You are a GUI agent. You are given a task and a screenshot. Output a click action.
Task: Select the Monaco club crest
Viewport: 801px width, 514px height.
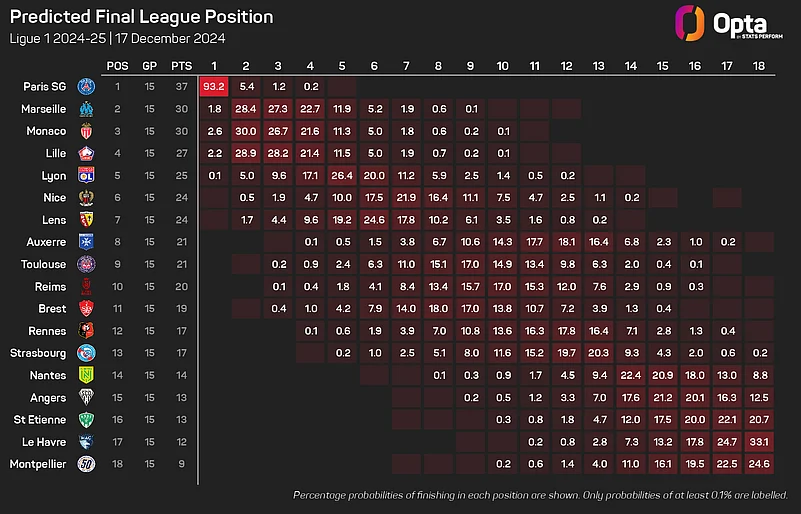(87, 131)
